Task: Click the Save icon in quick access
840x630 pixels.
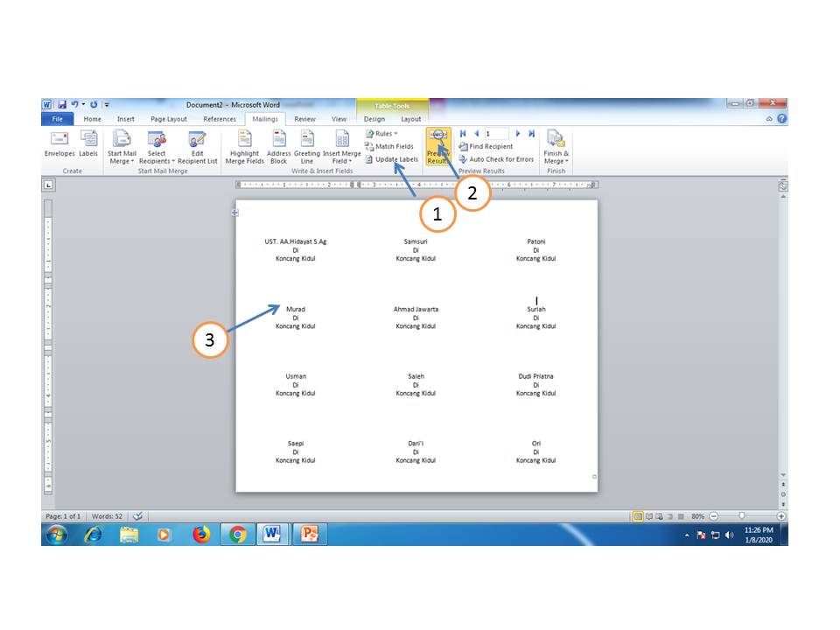Action: coord(62,104)
